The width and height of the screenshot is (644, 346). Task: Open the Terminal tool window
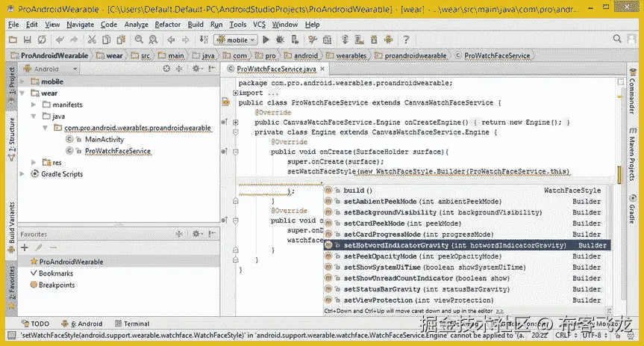coord(132,324)
